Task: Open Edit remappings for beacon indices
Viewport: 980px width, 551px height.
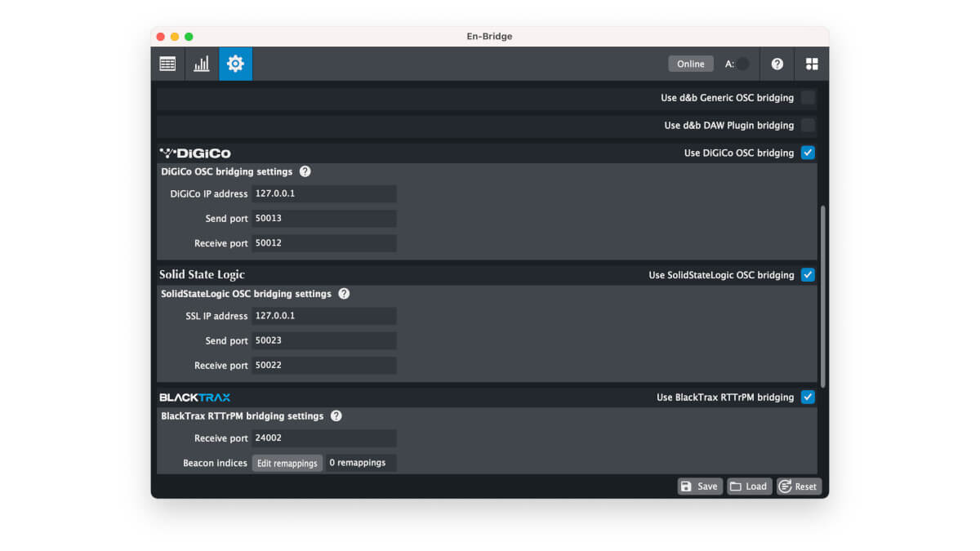Action: pyautogui.click(x=287, y=463)
